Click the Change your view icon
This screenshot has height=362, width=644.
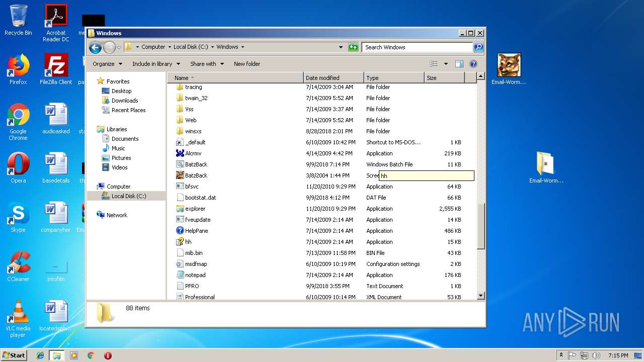434,64
